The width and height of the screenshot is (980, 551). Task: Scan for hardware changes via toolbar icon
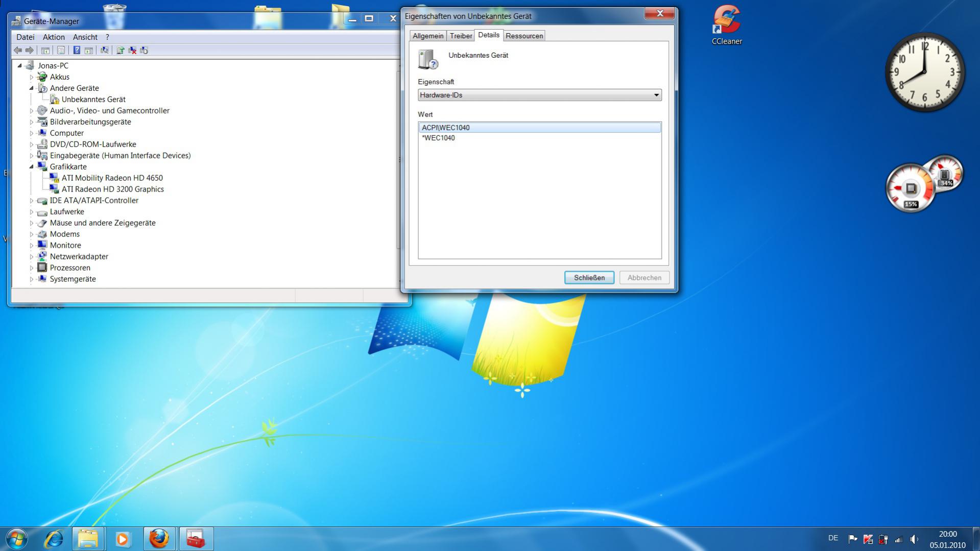(105, 50)
